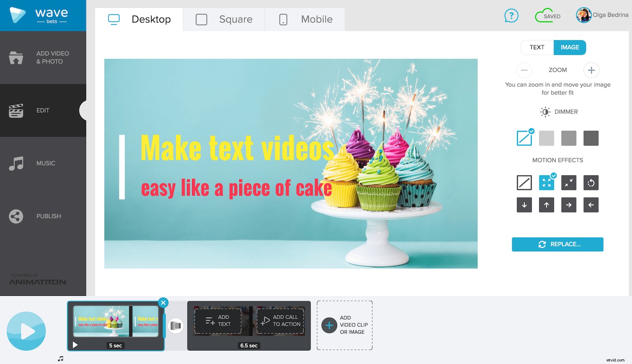
Task: Apply the zoom-in motion effect
Action: point(546,183)
